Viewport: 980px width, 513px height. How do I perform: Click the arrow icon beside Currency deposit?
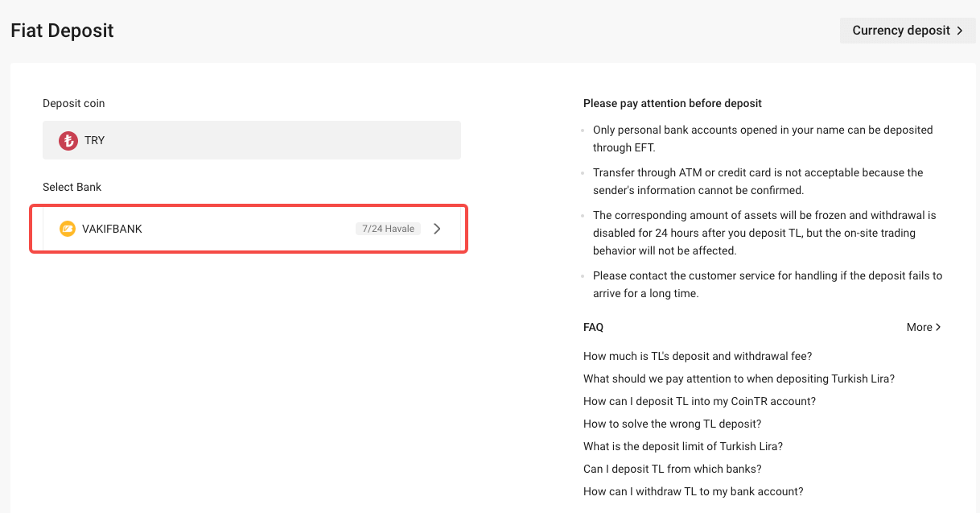pyautogui.click(x=960, y=31)
